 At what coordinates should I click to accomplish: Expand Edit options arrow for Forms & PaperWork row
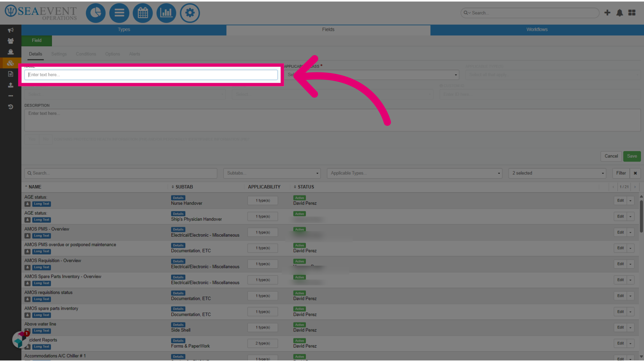coord(631,344)
